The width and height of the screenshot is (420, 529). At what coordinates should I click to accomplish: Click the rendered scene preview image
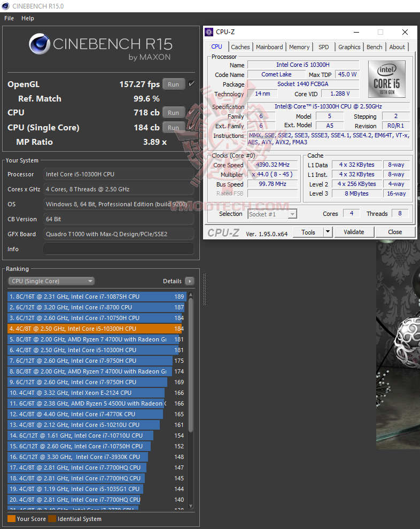click(x=398, y=344)
